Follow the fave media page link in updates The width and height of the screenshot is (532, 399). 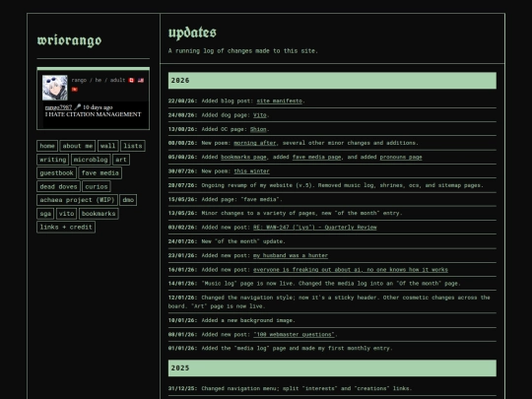point(316,157)
